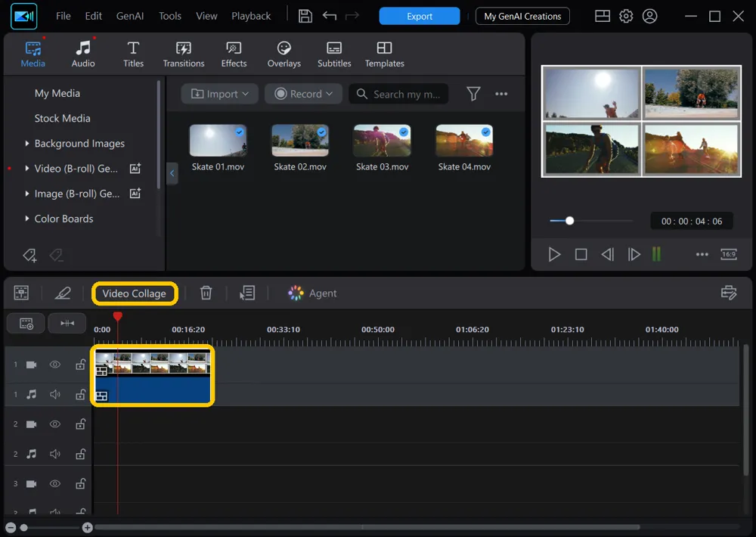
Task: Play the preview video
Action: point(554,254)
